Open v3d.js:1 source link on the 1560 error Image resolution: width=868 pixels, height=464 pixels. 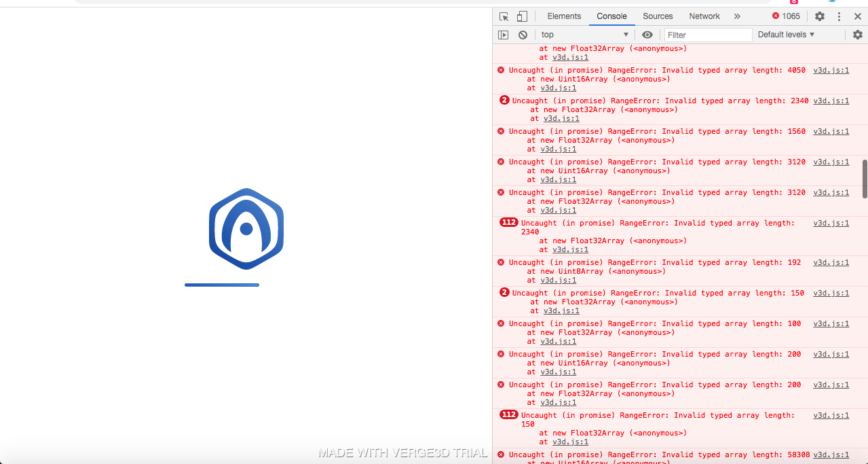[831, 132]
